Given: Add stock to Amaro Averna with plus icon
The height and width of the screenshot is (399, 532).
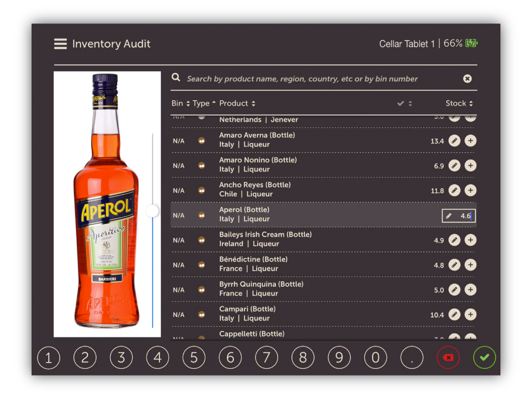Looking at the screenshot, I should (x=470, y=140).
